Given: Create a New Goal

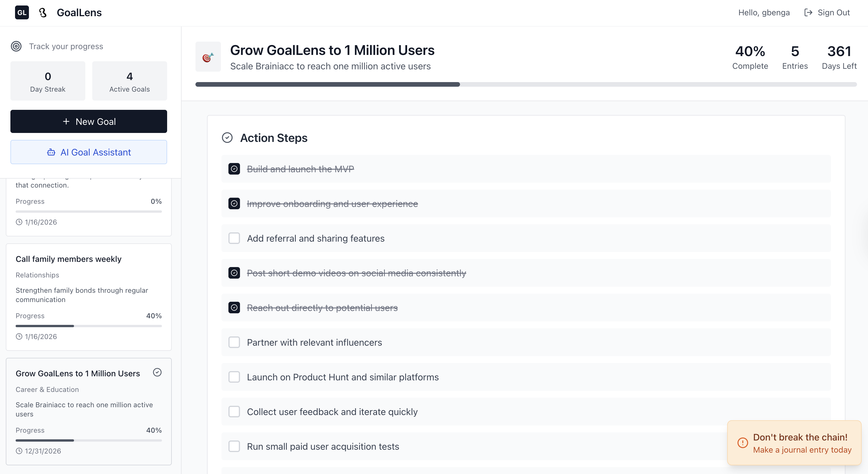Looking at the screenshot, I should point(88,121).
